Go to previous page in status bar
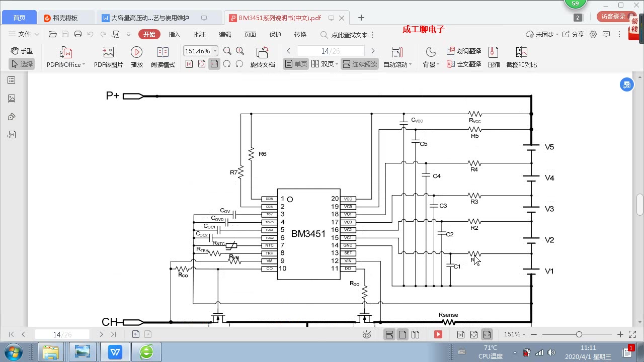 23,334
